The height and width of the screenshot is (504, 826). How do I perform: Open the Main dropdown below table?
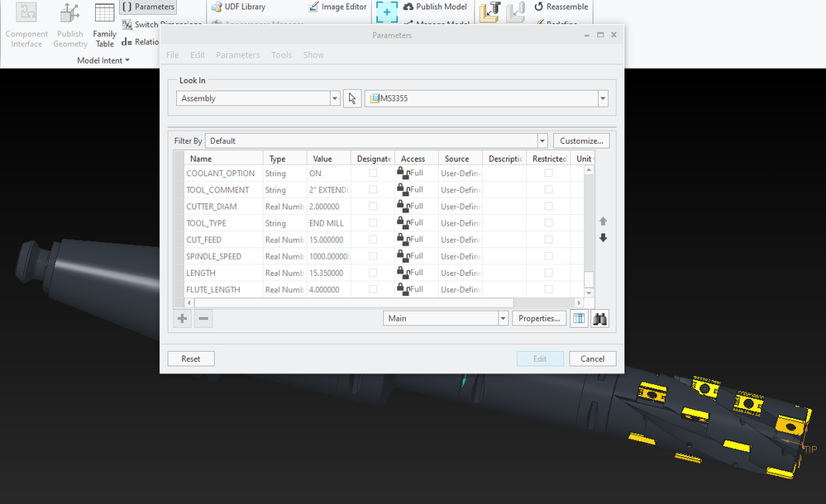pyautogui.click(x=503, y=319)
